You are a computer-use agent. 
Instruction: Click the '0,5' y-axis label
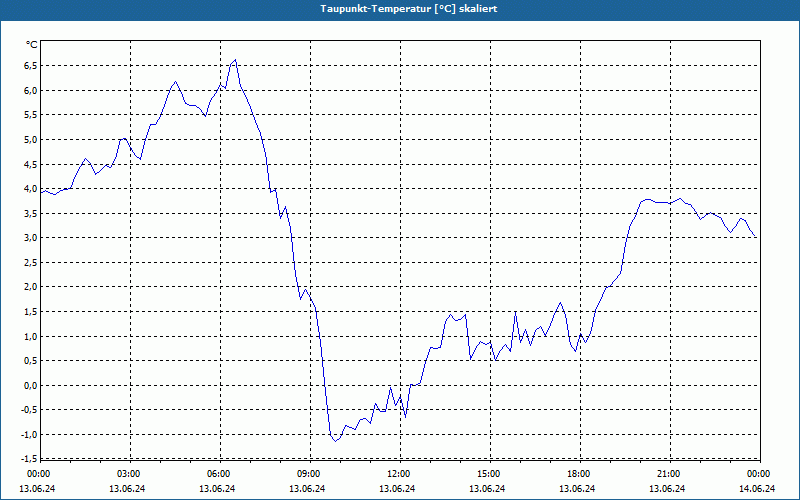(31, 361)
